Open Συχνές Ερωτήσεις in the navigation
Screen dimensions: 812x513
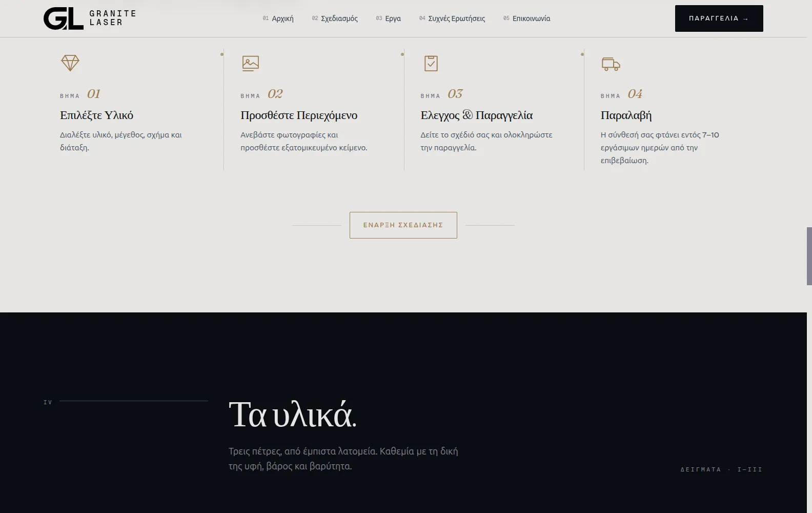(x=452, y=18)
